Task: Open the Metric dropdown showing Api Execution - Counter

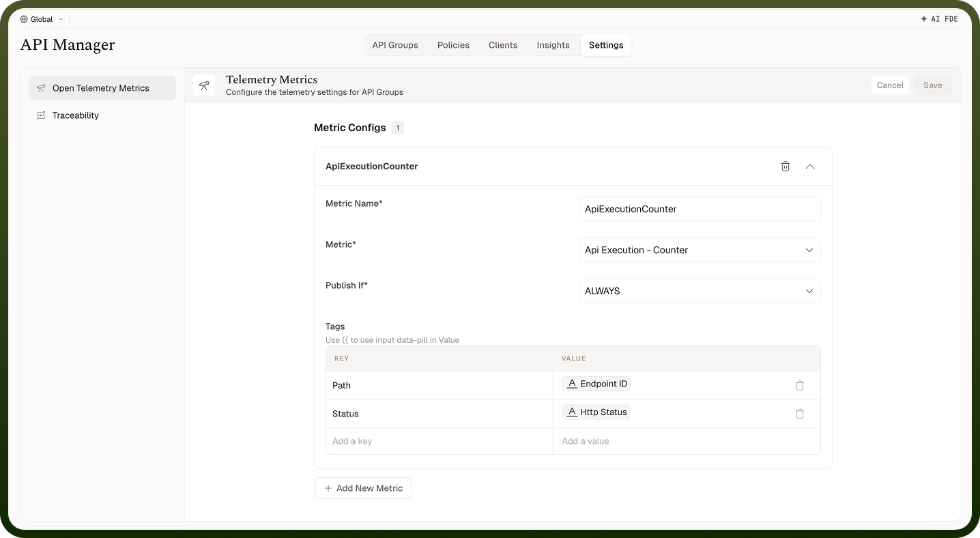Action: [x=700, y=250]
